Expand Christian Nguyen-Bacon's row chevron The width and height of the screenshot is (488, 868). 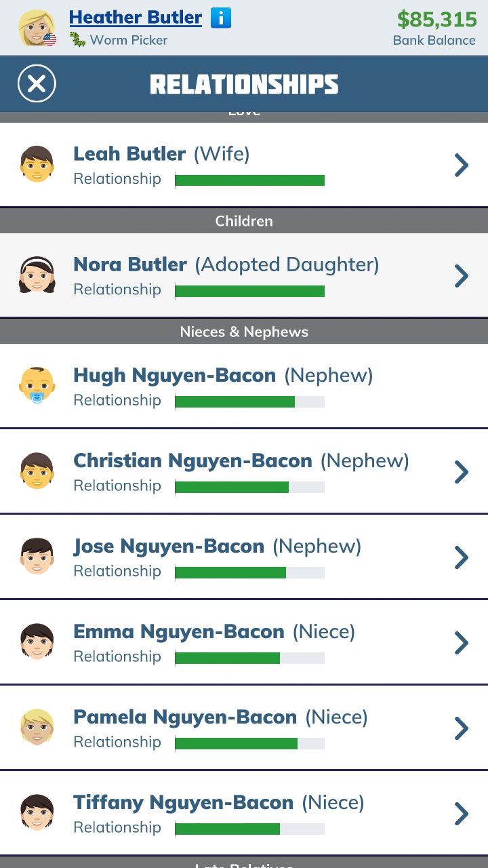(x=462, y=472)
